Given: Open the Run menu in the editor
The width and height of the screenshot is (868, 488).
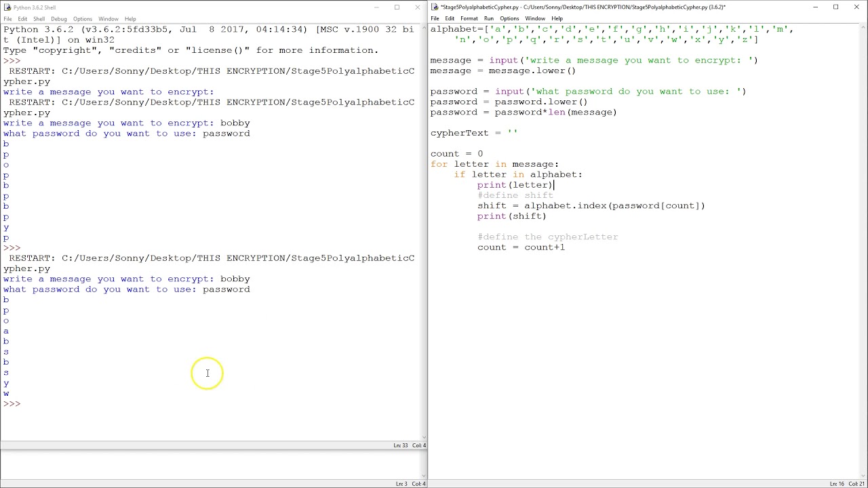Looking at the screenshot, I should (489, 18).
